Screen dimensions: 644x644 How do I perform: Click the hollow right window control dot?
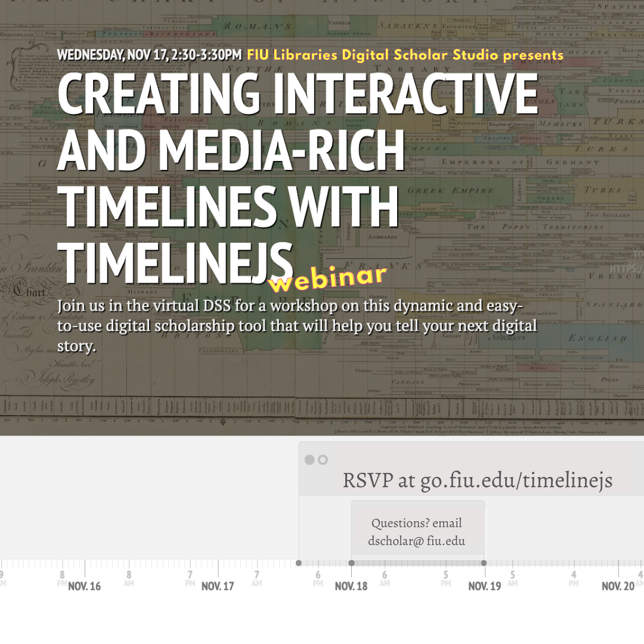tap(324, 460)
